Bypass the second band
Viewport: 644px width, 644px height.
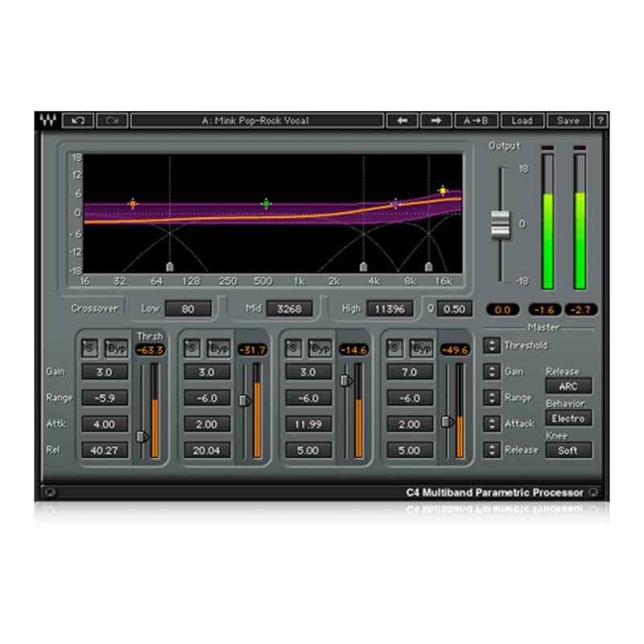click(218, 349)
